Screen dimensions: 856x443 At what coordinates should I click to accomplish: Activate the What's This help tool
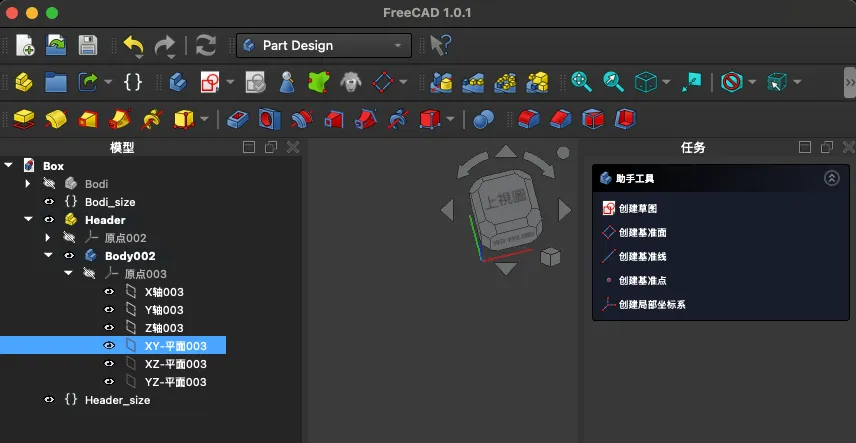[x=440, y=45]
